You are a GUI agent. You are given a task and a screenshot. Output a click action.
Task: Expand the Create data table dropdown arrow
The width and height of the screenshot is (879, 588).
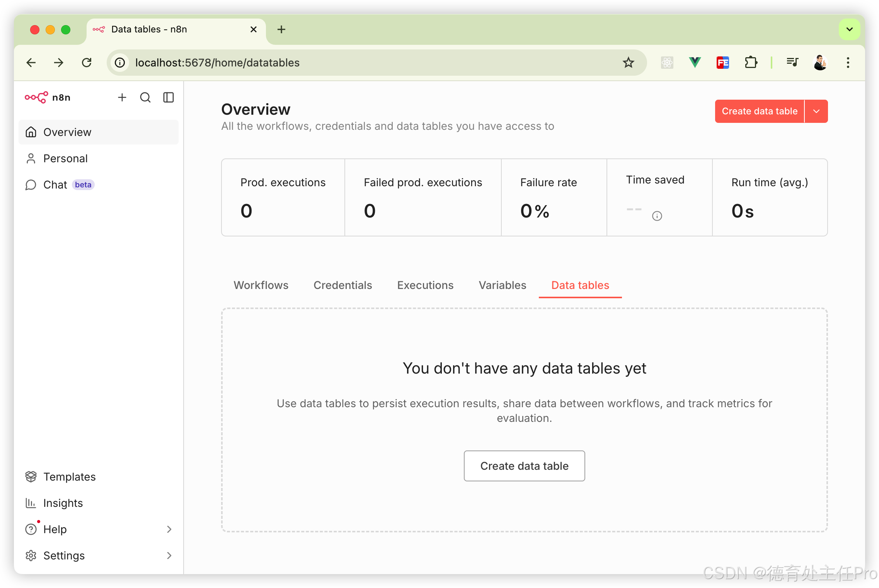(816, 111)
